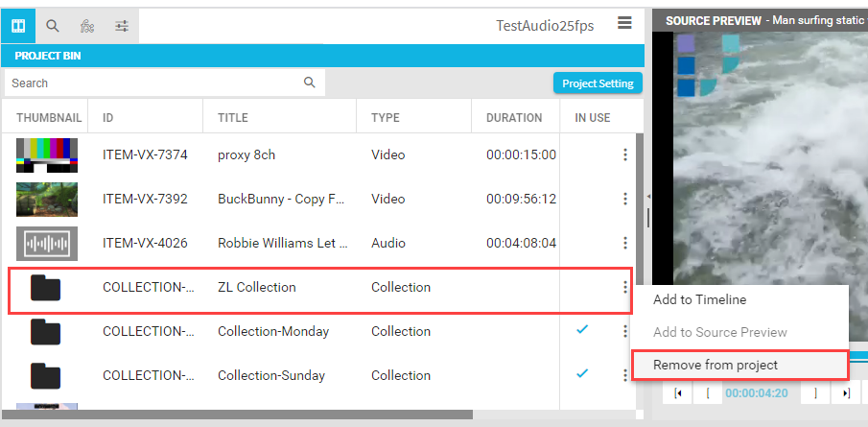
Task: Open options menu for BuckBunny row
Action: click(x=625, y=199)
